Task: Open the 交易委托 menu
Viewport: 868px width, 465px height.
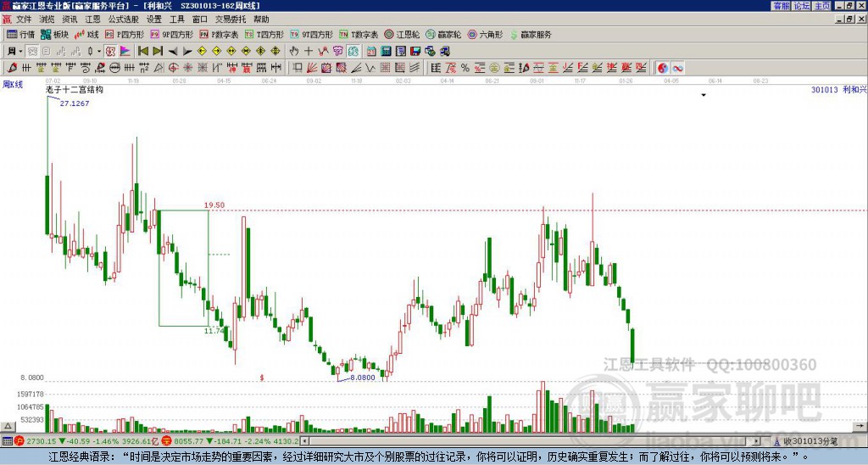Action: pos(231,20)
